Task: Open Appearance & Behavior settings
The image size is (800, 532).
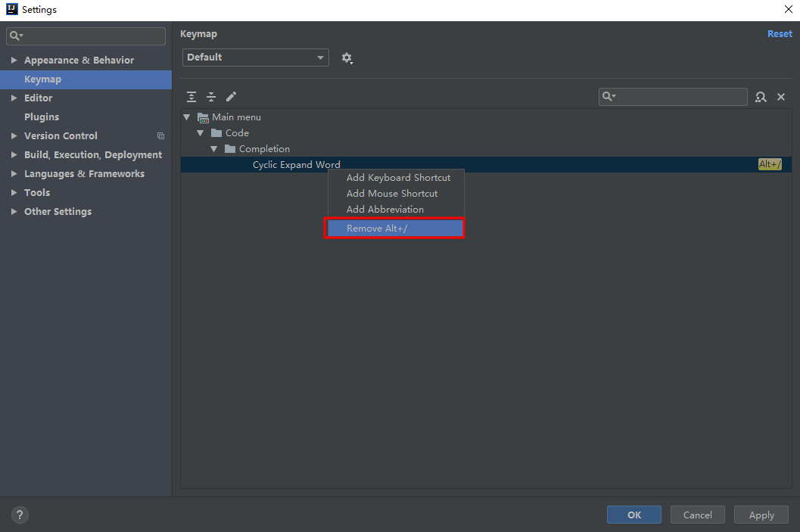Action: 79,61
